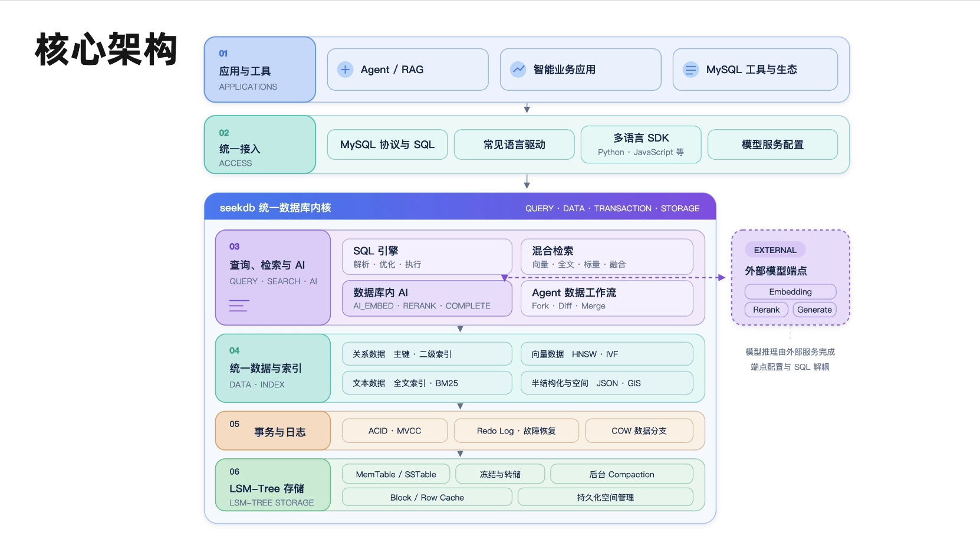Click the 解析 · 优化 · 执行 subtitle
Screen dimensions: 980x552
(387, 264)
